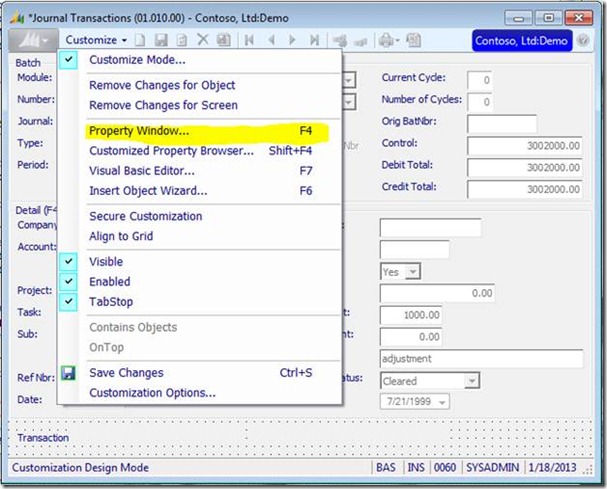Expand dropdown arrow beside Number of Cycles row
Image resolution: width=607 pixels, height=489 pixels.
coord(349,103)
